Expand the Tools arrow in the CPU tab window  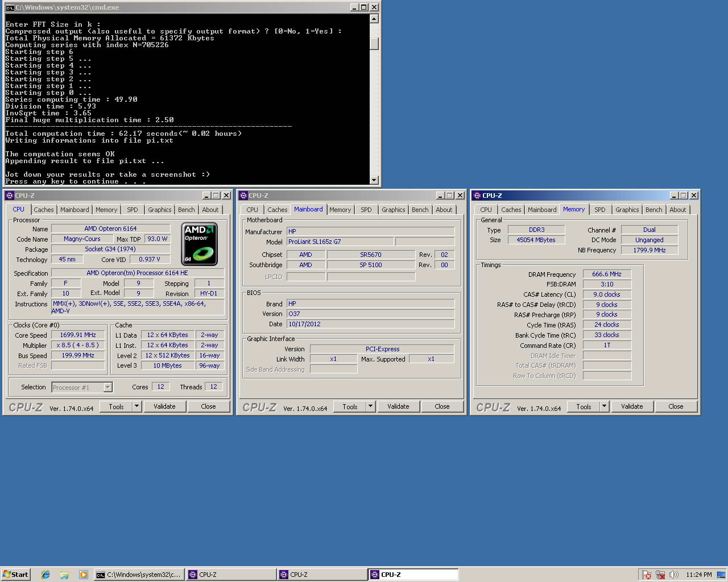136,406
